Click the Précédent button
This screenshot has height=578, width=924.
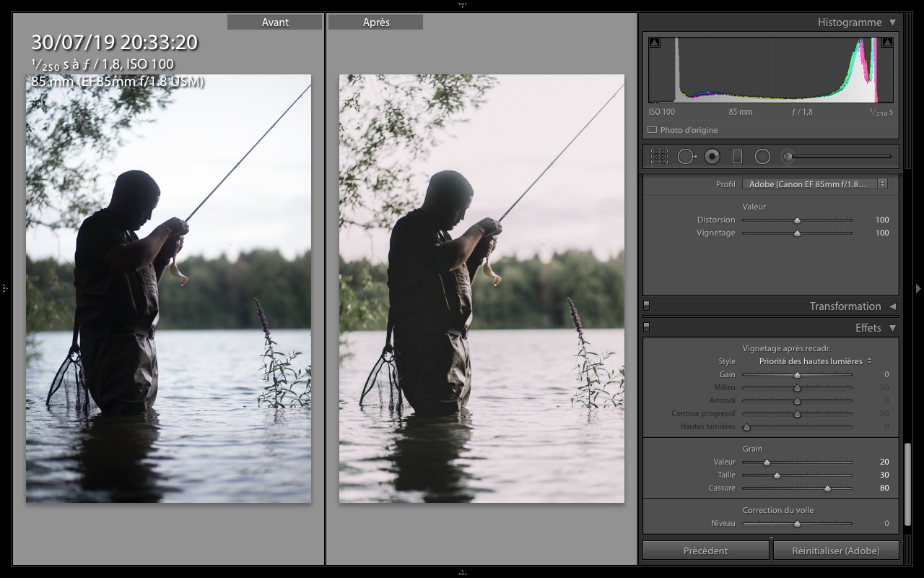[705, 551]
